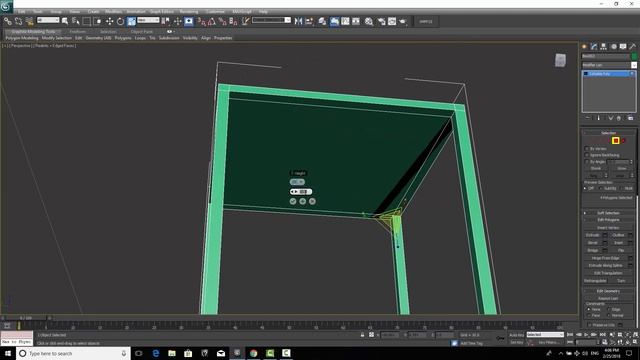Open the Subdivision ribbon panel

[x=169, y=38]
